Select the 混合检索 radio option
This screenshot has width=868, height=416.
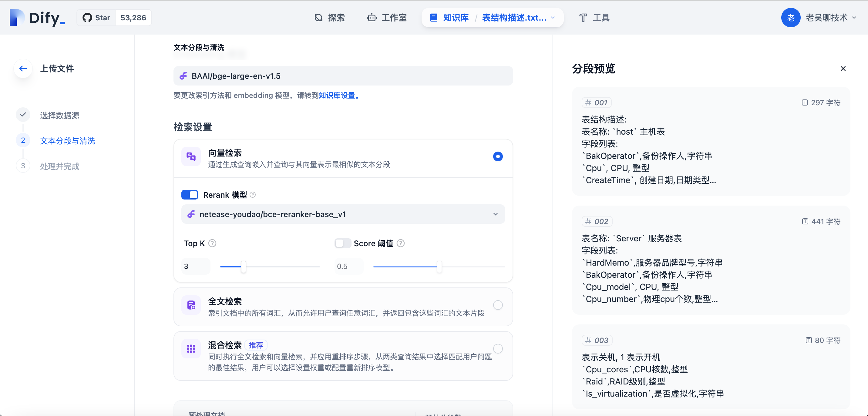click(498, 349)
